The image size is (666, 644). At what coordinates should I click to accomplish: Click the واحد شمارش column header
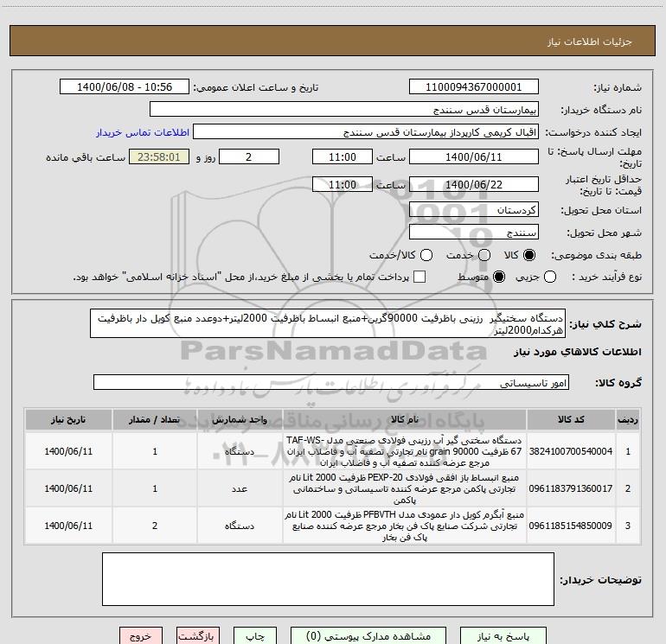pyautogui.click(x=240, y=420)
